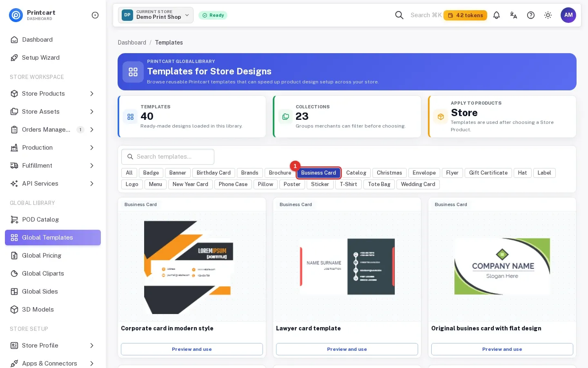The height and width of the screenshot is (368, 588).
Task: Expand Apps & Connectors chevron
Action: 92,364
